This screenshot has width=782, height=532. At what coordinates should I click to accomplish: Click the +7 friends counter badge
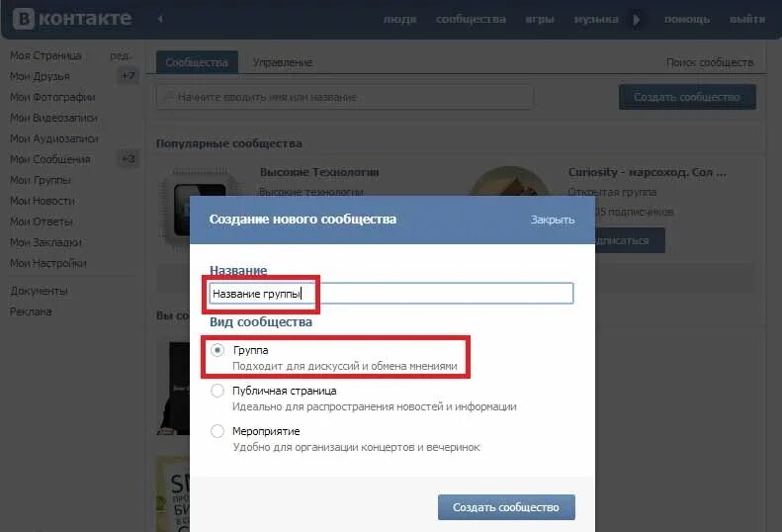pyautogui.click(x=129, y=76)
